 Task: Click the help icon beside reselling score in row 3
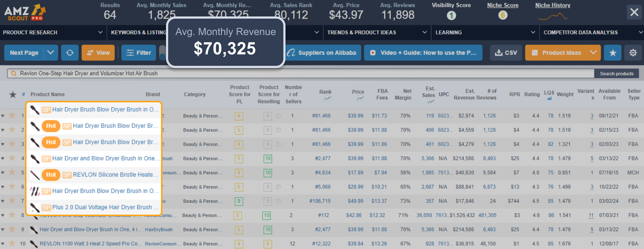coord(278,145)
